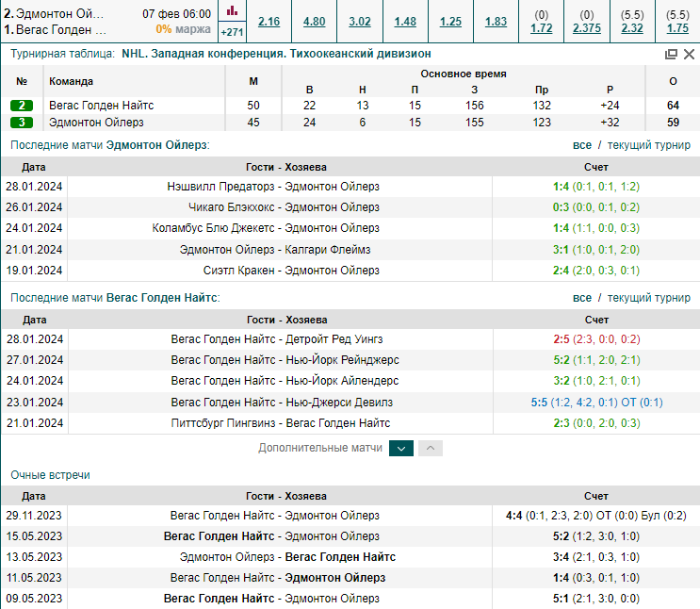Click NHL Western Conference Pacific Division title
700x609 pixels.
[276, 54]
